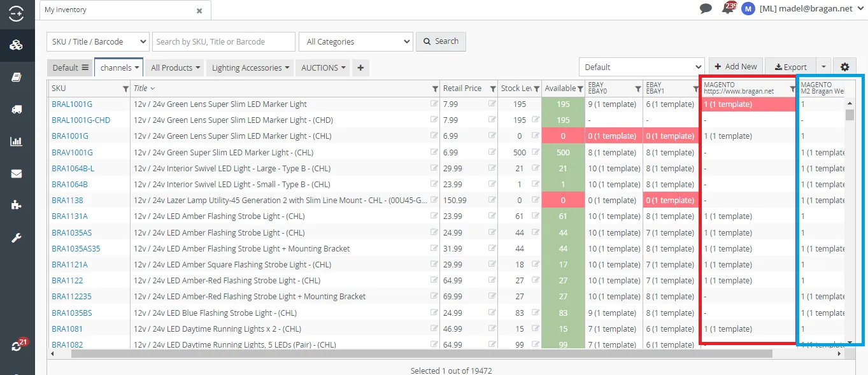Open the SKU / Title / Barcode dropdown
Image resolution: width=868 pixels, height=375 pixels.
pyautogui.click(x=98, y=41)
